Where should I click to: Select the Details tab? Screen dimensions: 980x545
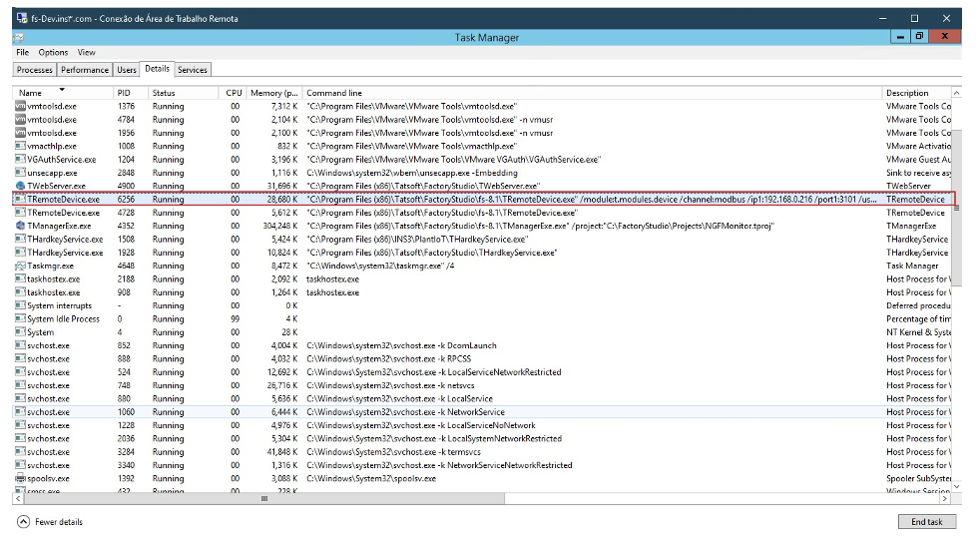click(157, 69)
